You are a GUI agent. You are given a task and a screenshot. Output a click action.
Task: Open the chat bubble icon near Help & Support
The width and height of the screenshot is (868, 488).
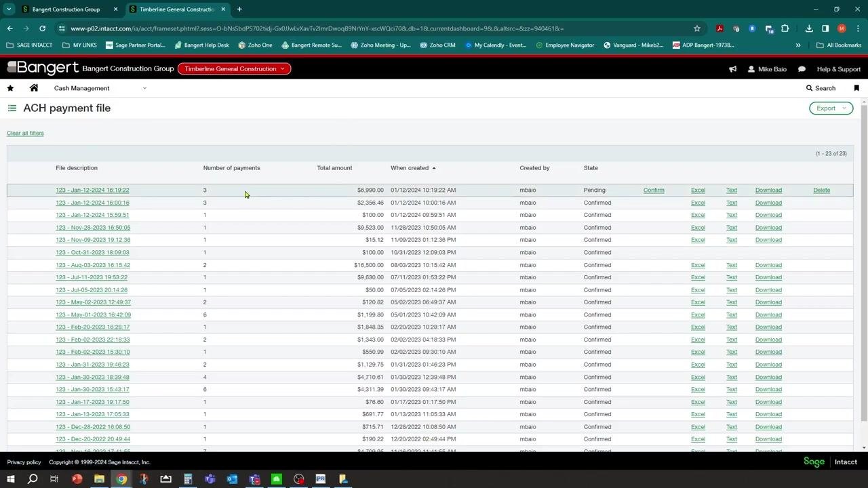802,69
